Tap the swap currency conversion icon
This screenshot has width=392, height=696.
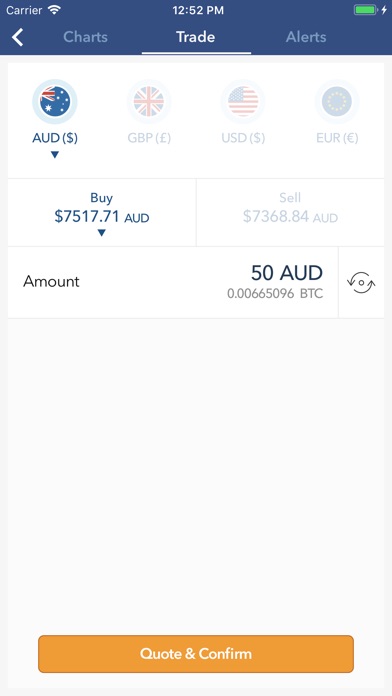361,282
